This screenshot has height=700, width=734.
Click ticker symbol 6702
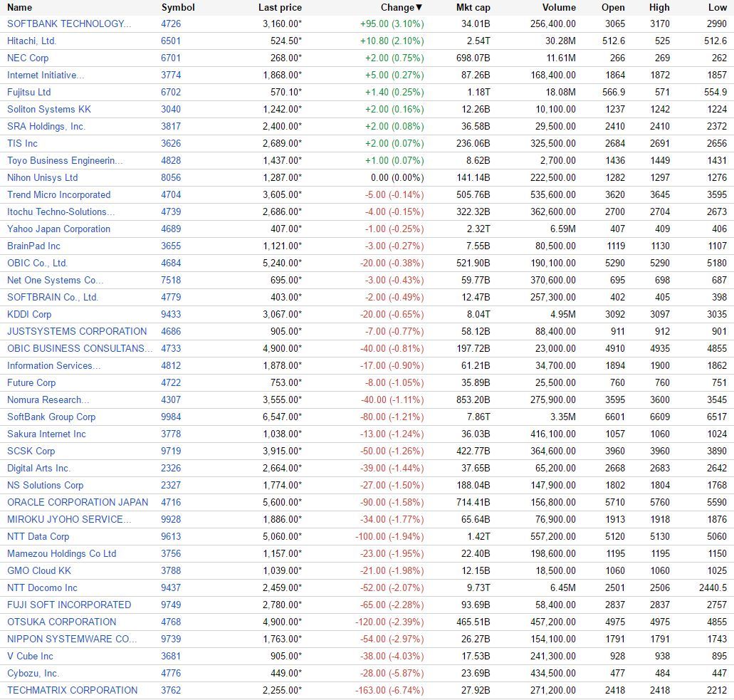[x=171, y=93]
